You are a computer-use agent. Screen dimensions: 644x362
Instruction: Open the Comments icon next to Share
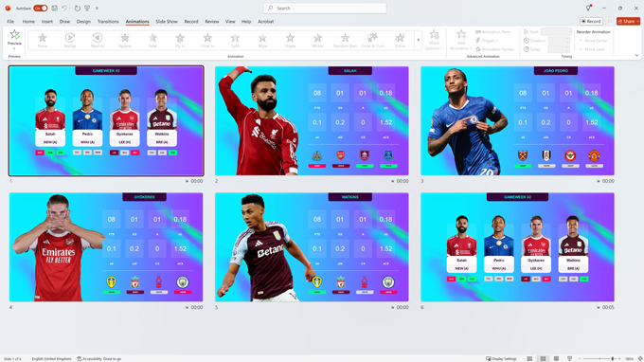pos(610,22)
